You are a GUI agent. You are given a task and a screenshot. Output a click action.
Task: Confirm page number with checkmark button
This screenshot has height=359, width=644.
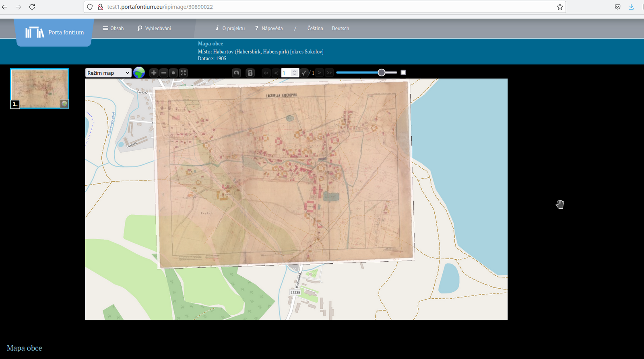click(304, 73)
